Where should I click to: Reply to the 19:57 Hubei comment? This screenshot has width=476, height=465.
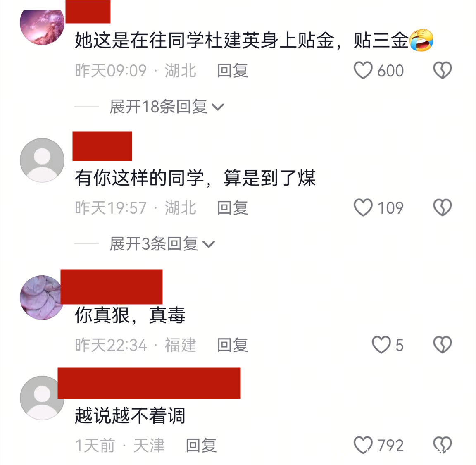point(233,208)
